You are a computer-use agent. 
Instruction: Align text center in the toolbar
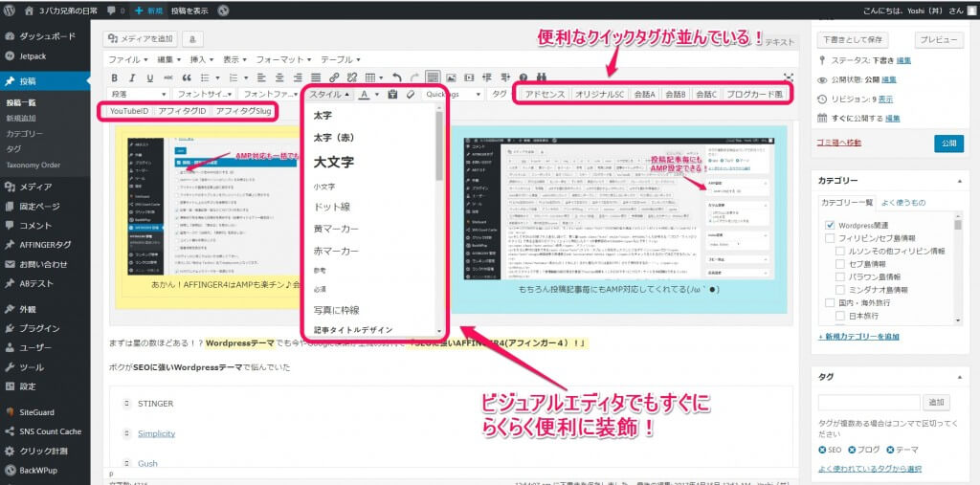[x=279, y=78]
